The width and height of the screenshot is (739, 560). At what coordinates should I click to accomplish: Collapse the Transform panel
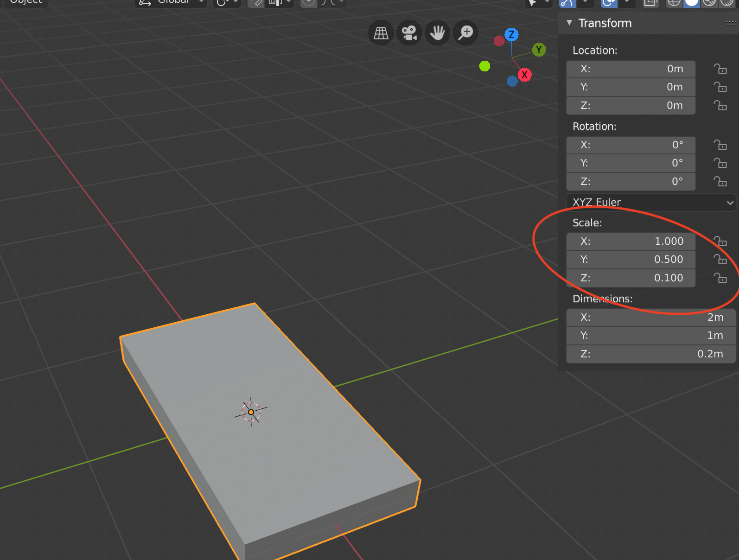(x=569, y=23)
